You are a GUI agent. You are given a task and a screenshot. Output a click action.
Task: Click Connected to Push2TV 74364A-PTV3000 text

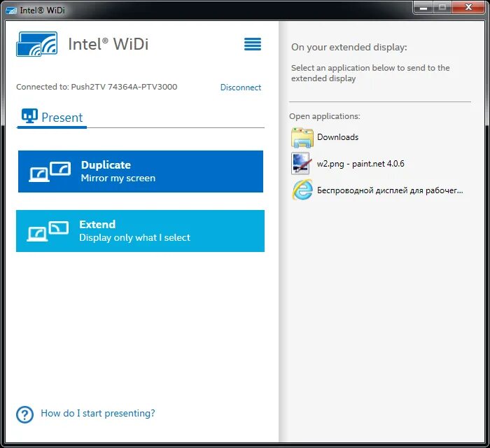point(97,87)
